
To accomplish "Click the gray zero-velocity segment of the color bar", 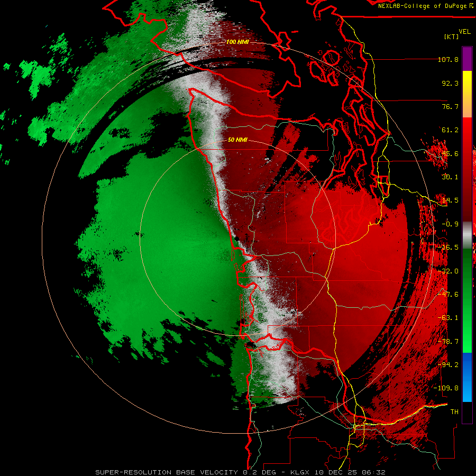I will pos(467,235).
